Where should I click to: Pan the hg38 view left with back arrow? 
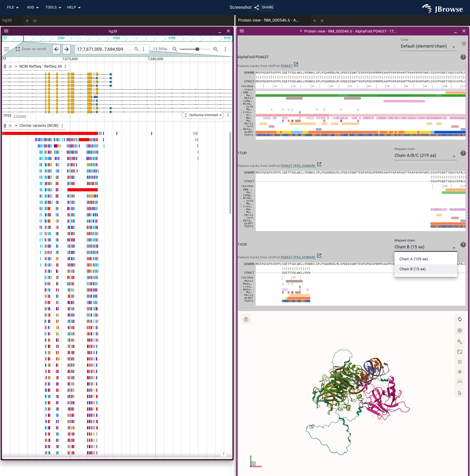[56, 49]
